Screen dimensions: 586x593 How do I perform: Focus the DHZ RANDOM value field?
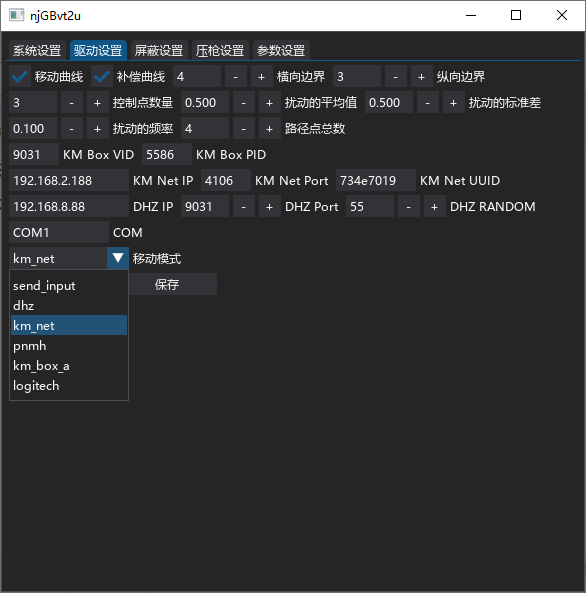(x=370, y=206)
